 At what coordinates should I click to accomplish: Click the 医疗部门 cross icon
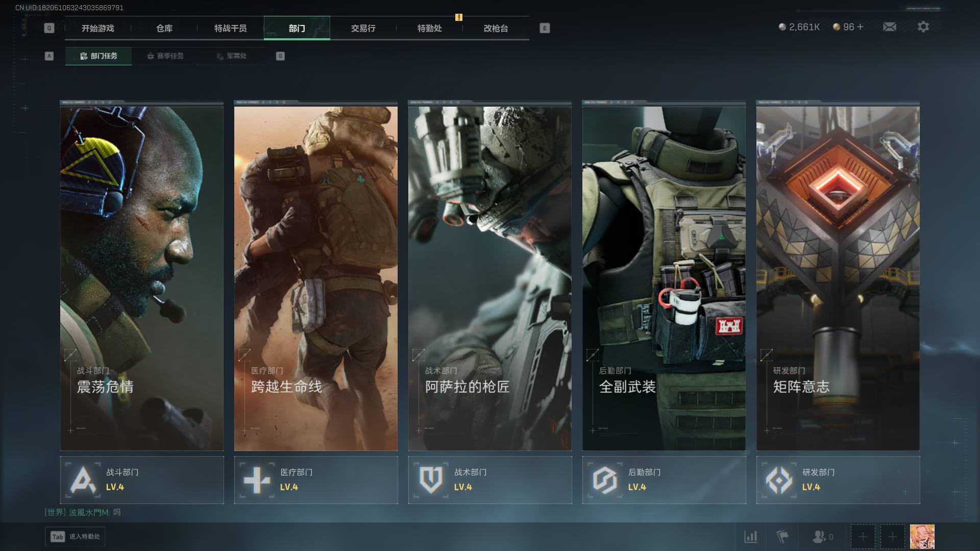(257, 480)
